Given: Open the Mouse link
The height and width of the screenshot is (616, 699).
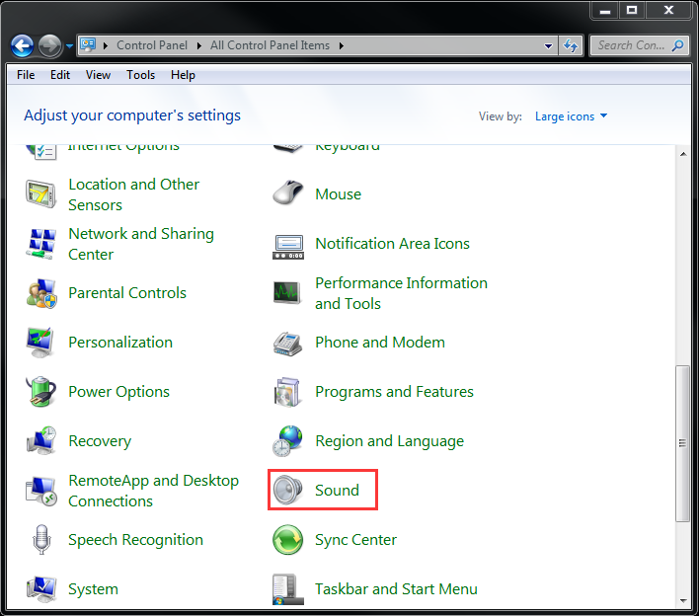Looking at the screenshot, I should [x=338, y=194].
